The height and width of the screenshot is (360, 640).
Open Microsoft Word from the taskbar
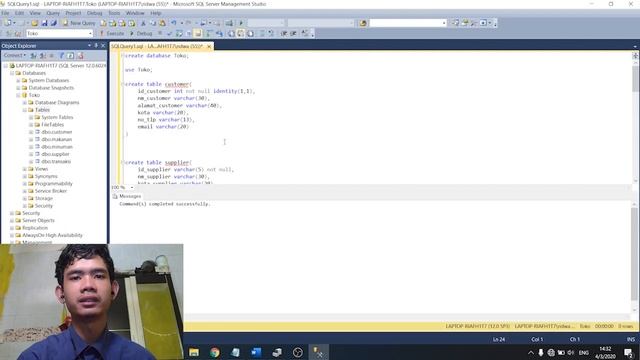pyautogui.click(x=256, y=352)
